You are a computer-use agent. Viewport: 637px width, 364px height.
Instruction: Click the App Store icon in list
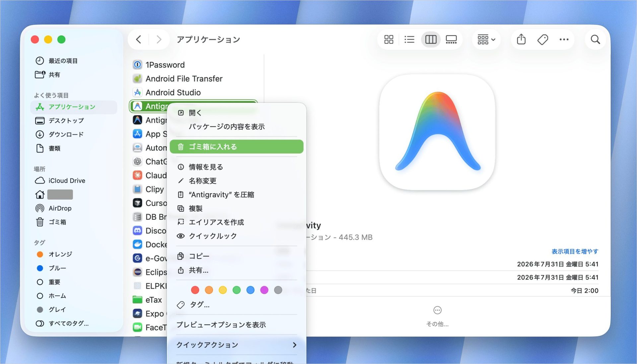[137, 134]
